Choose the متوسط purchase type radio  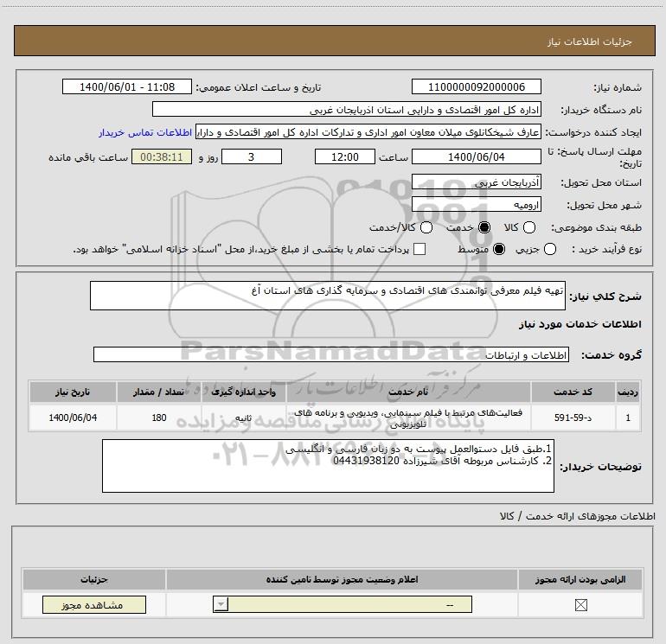pos(499,249)
